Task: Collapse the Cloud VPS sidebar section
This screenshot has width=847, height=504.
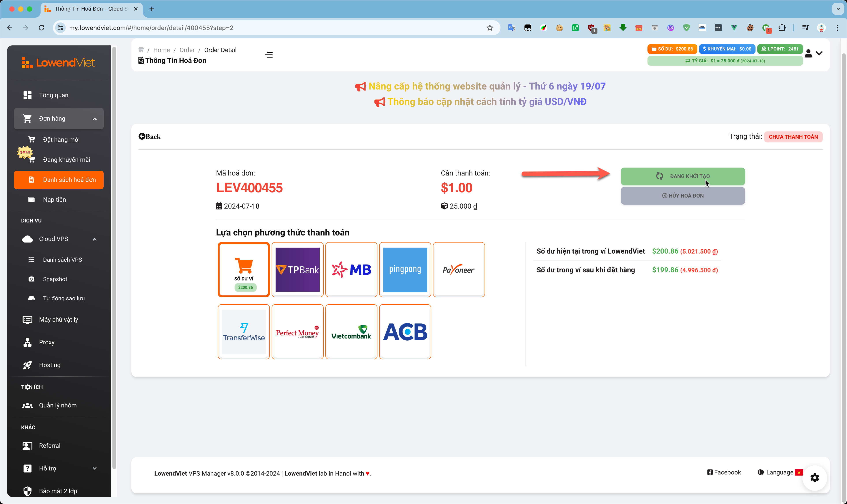Action: pos(95,239)
